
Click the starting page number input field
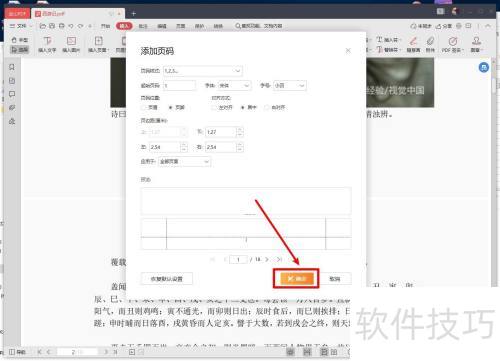click(179, 86)
